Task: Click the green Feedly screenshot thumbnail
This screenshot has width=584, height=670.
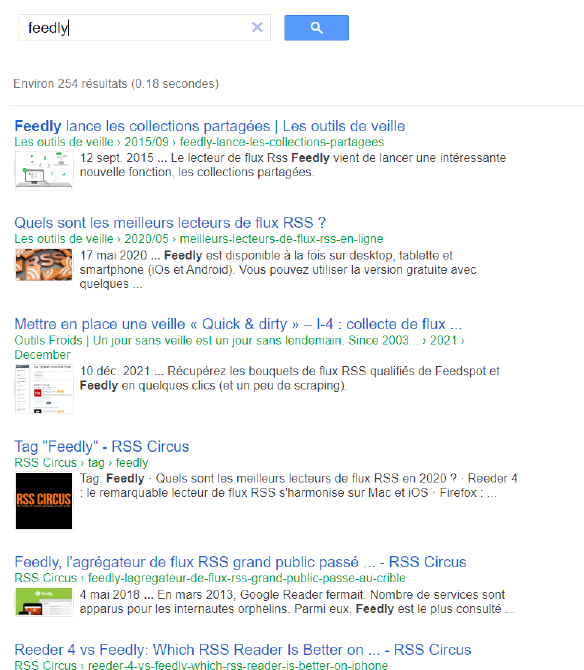Action: click(44, 602)
